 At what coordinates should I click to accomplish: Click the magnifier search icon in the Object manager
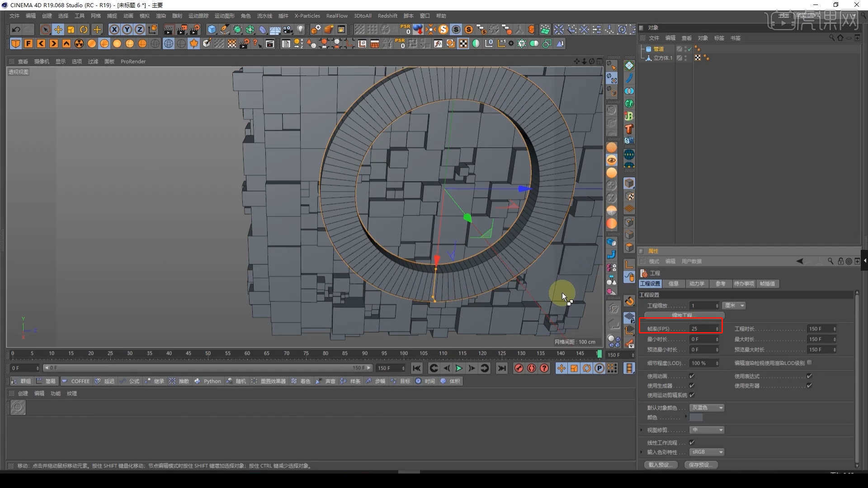click(x=832, y=38)
